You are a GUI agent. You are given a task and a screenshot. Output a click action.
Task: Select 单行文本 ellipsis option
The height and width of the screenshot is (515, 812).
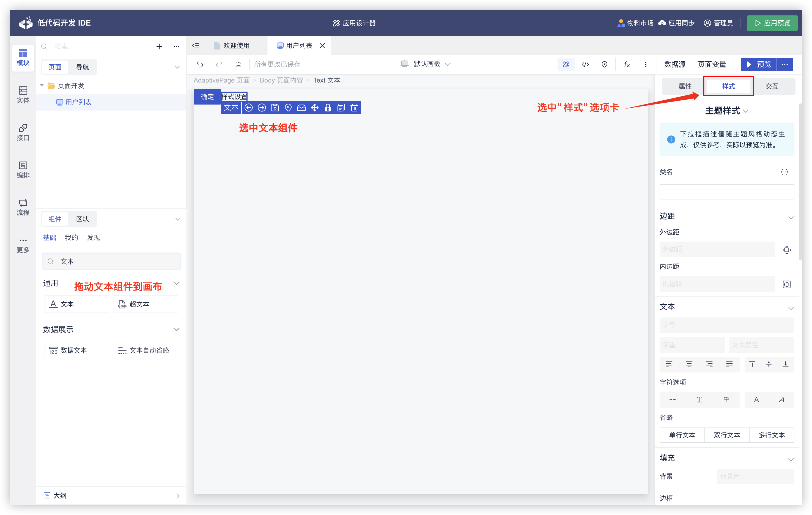(x=682, y=435)
